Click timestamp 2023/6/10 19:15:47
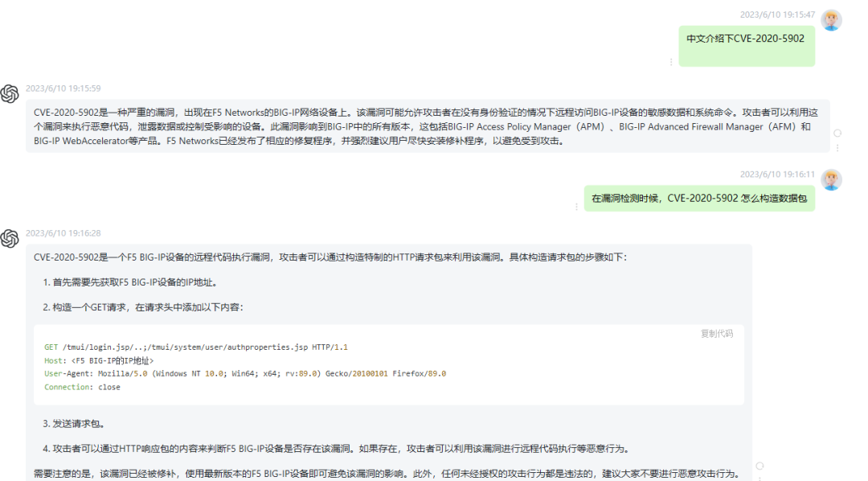Viewport: 868px width, 481px height. point(777,15)
